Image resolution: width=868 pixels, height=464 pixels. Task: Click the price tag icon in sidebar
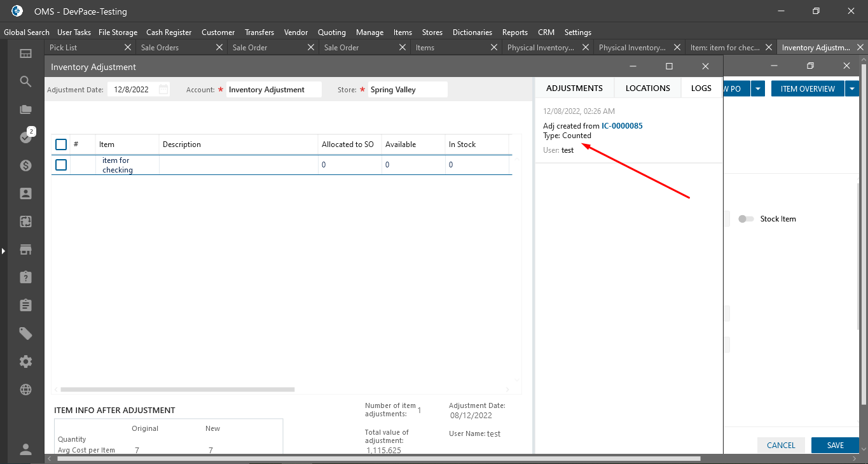click(x=25, y=334)
